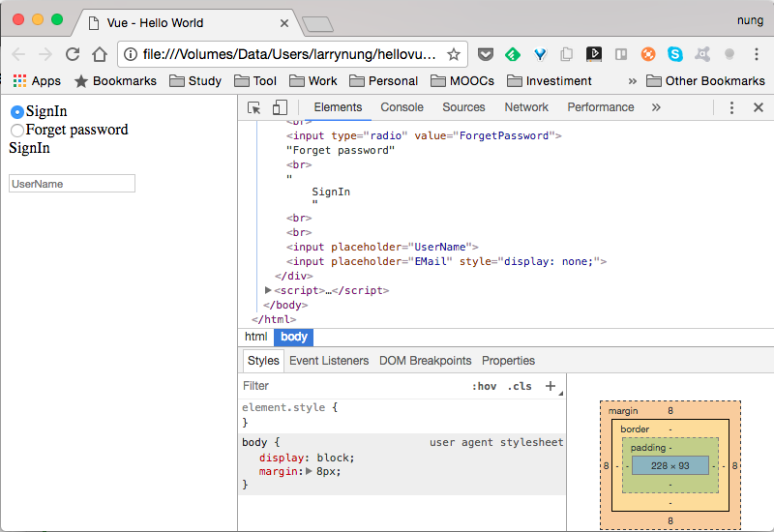Image resolution: width=774 pixels, height=532 pixels.
Task: Select the Styles pane tab
Action: 263,361
